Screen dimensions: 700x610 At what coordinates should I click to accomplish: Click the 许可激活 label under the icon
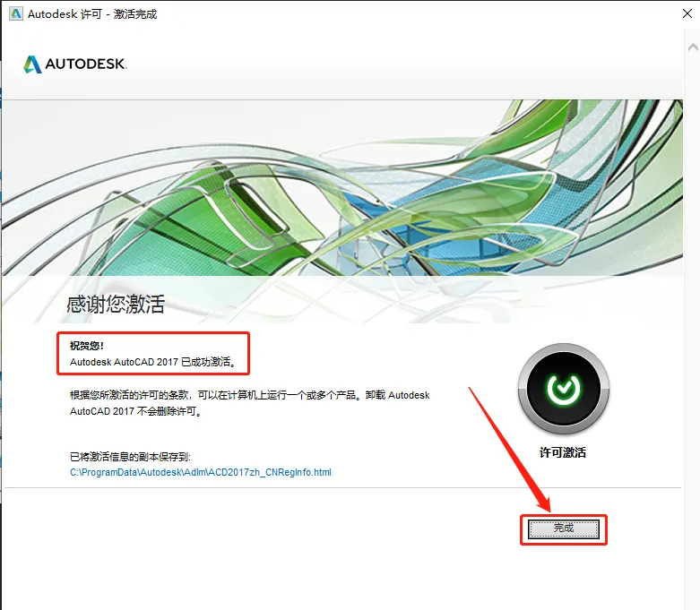[563, 452]
